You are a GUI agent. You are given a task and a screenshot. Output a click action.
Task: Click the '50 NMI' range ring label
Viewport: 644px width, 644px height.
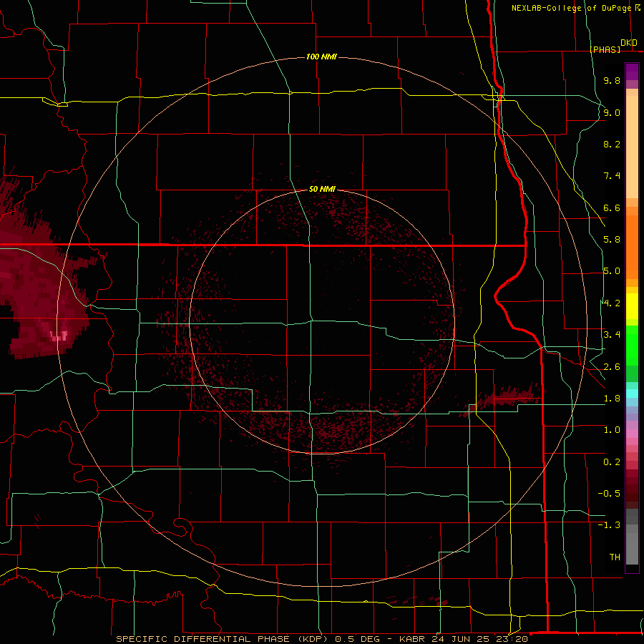(322, 190)
